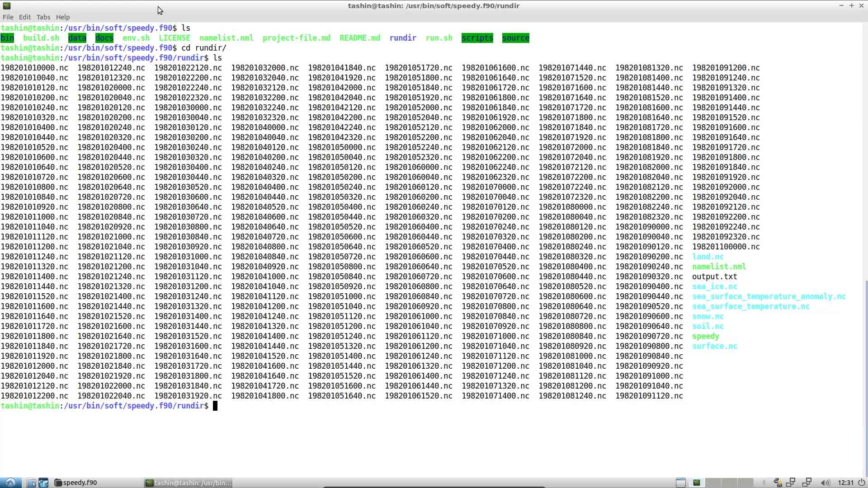Click the second network connection tray icon
Viewport: 868px width, 488px height.
(x=807, y=483)
